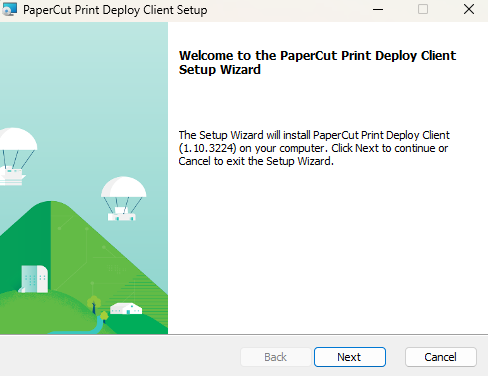
Task: Open the installer icon in title bar
Action: tap(9, 9)
